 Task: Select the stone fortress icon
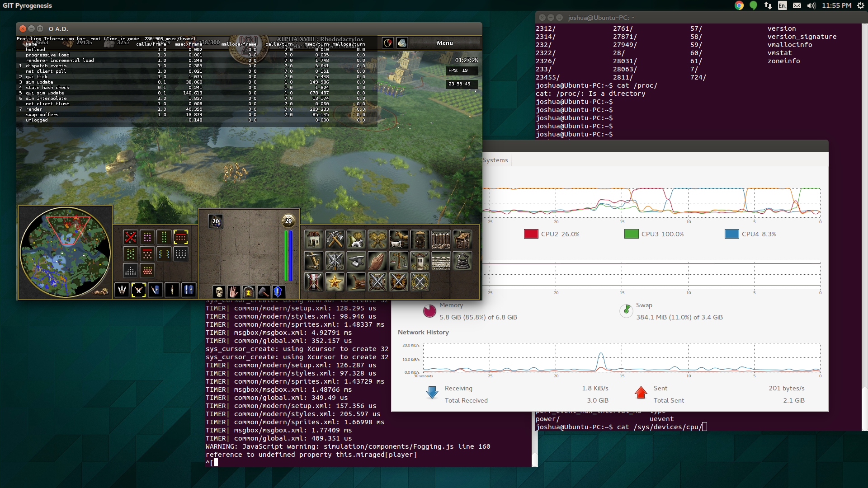pos(462,261)
